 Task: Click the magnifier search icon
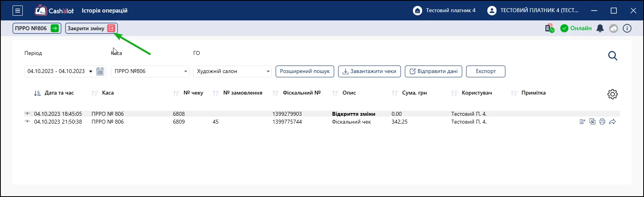tap(613, 56)
